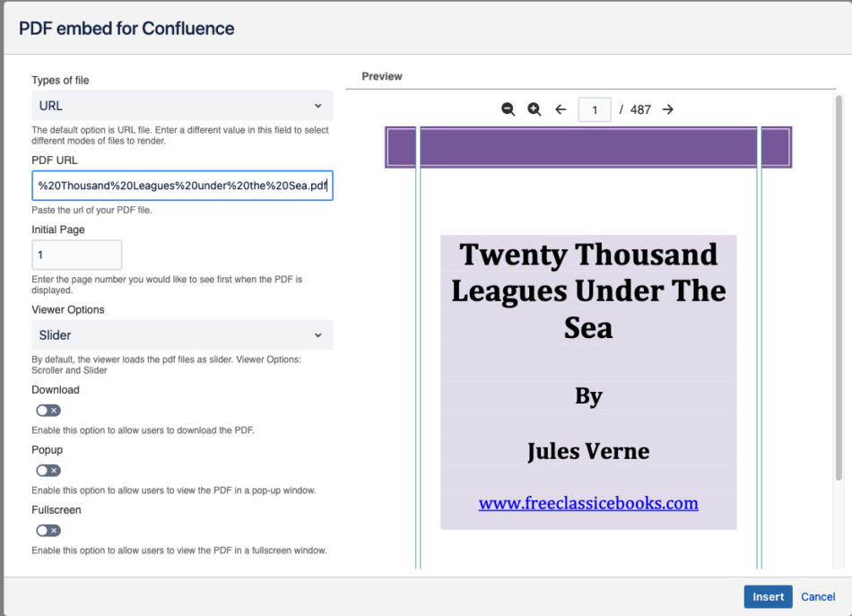Enable the Fullscreen toggle

pyautogui.click(x=48, y=531)
